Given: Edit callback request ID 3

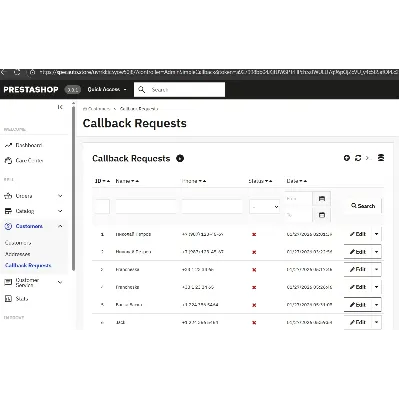Looking at the screenshot, I should pyautogui.click(x=358, y=269).
